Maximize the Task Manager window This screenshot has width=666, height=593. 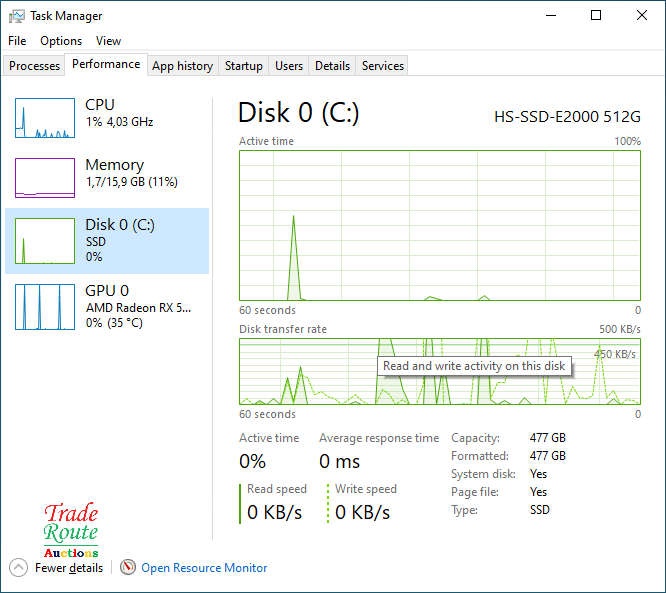(x=596, y=16)
